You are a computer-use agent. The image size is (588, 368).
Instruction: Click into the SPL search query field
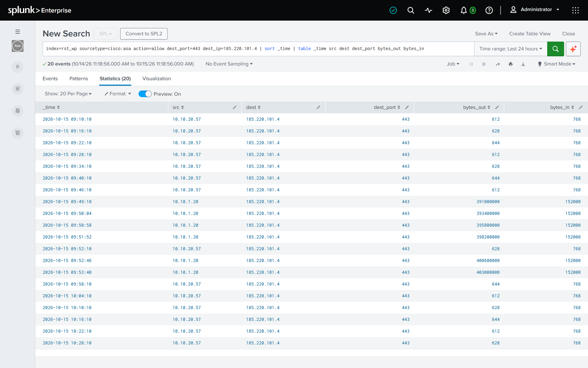tap(258, 49)
